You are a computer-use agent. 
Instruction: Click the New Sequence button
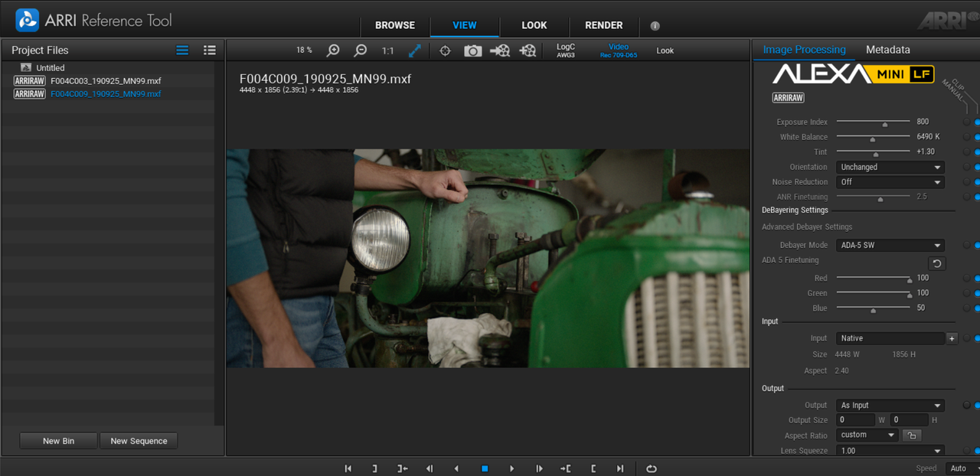coord(139,441)
